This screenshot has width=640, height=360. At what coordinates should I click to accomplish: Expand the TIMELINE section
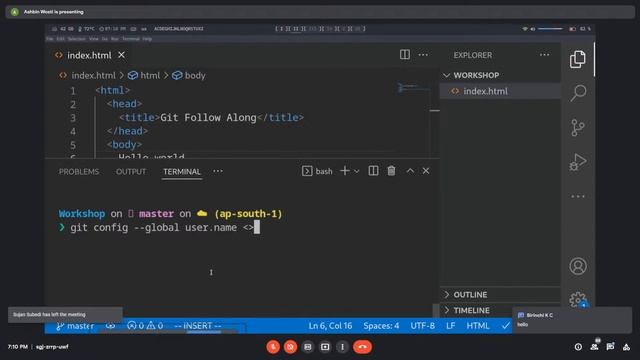point(471,310)
